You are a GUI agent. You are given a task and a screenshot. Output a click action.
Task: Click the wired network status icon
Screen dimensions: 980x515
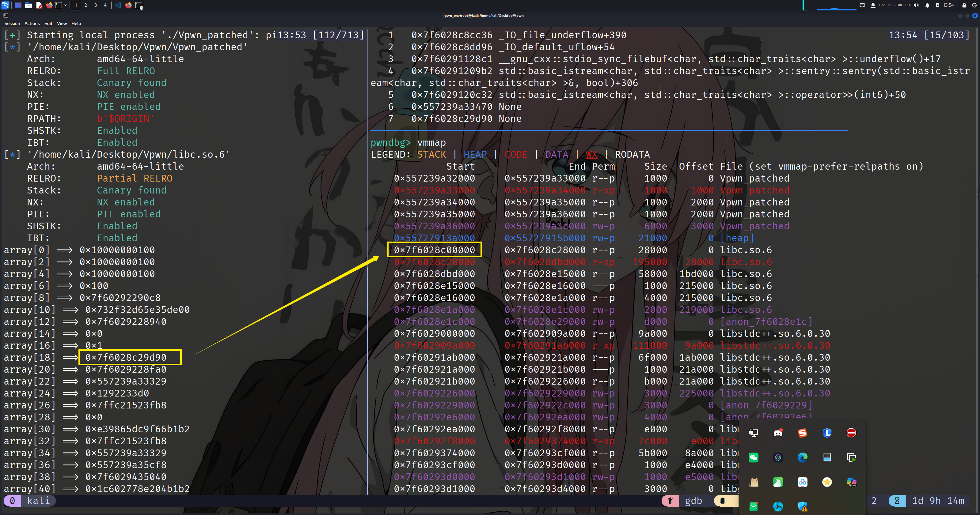click(x=862, y=5)
